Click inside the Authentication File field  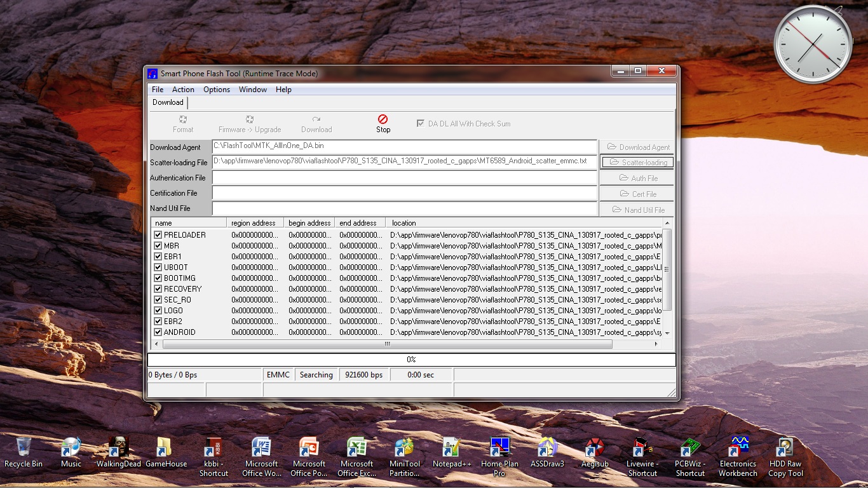[405, 177]
